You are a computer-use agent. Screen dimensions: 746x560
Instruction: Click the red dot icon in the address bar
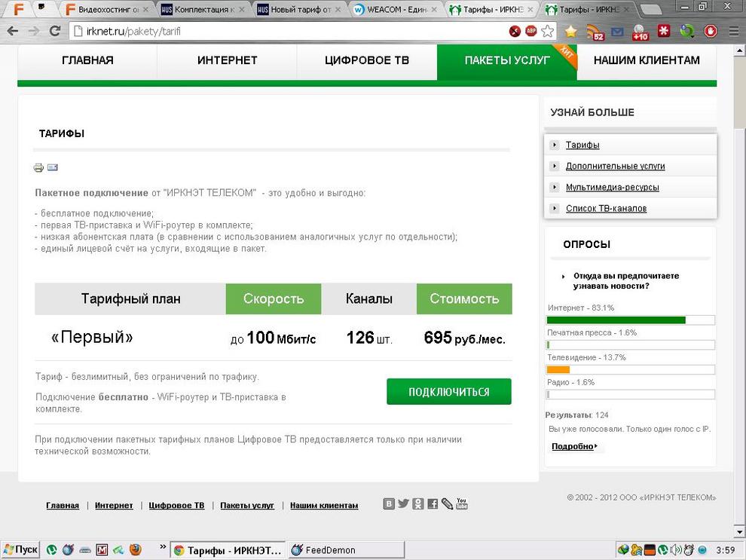tap(515, 32)
